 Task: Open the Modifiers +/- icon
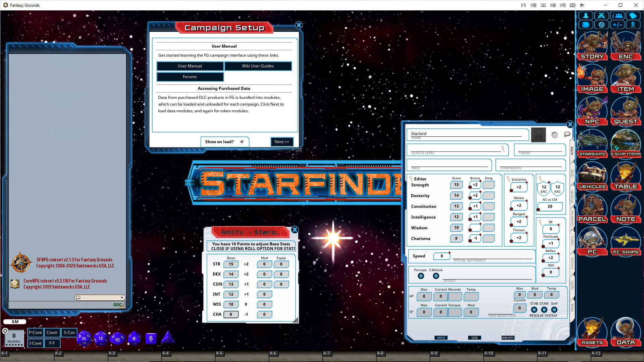(x=617, y=24)
